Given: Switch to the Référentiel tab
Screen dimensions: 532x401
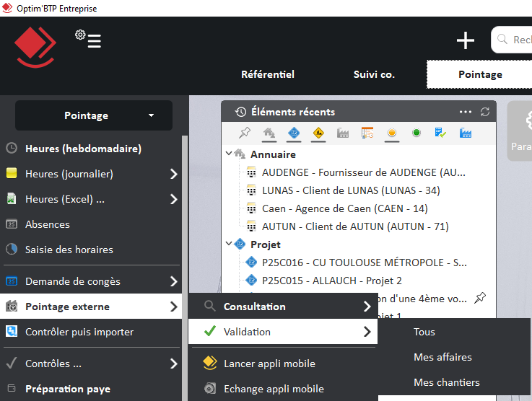Looking at the screenshot, I should [x=268, y=74].
